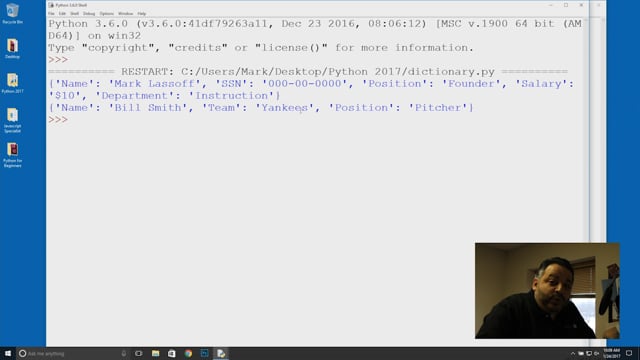Open File Explorer from the taskbar

tap(156, 353)
